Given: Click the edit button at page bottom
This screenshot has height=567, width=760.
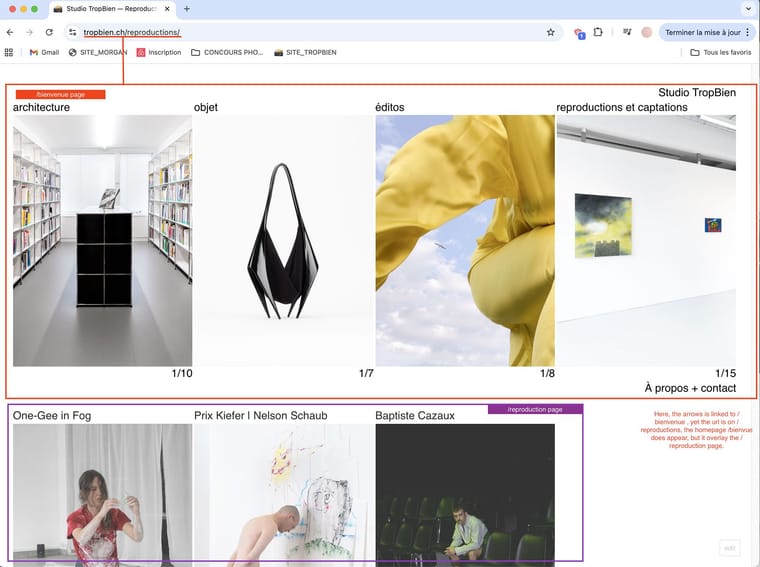Looking at the screenshot, I should 730,547.
